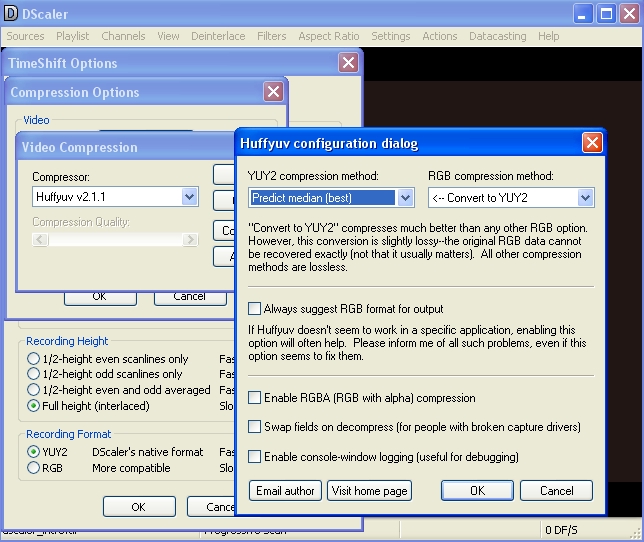Open the Deinterlace menu
This screenshot has width=644, height=542.
click(x=218, y=36)
